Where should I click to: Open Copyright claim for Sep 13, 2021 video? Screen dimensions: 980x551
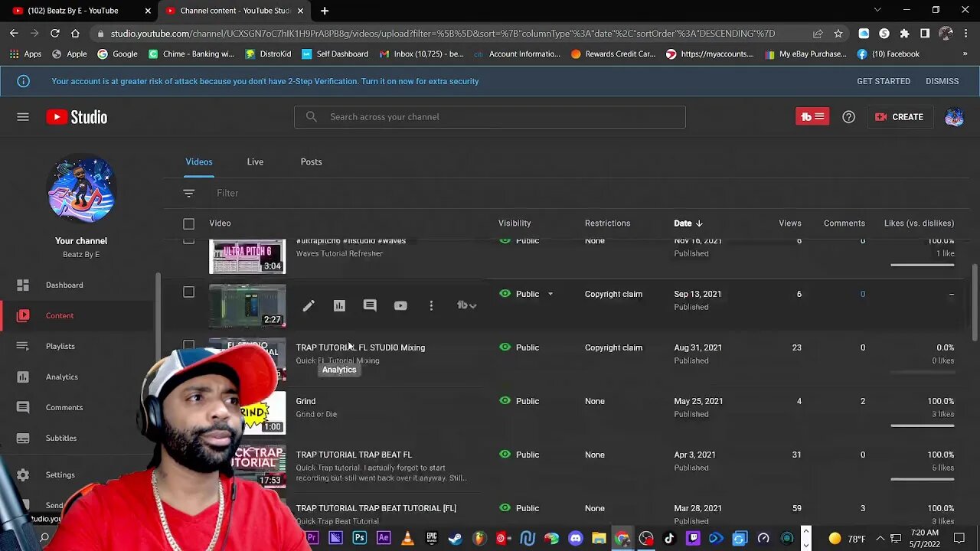[x=613, y=294]
